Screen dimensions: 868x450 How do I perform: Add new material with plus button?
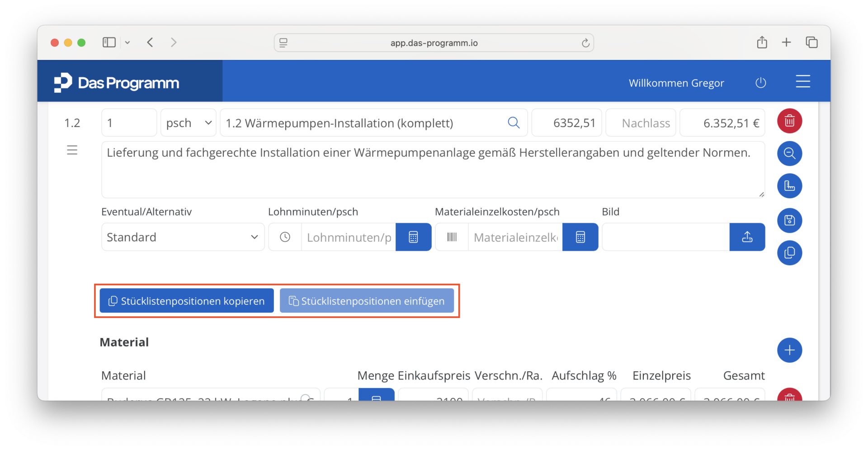[789, 350]
